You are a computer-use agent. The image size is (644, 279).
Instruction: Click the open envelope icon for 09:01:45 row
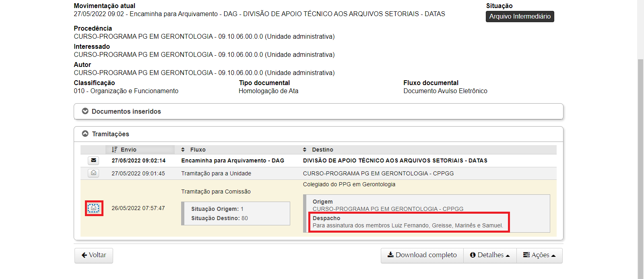click(93, 173)
